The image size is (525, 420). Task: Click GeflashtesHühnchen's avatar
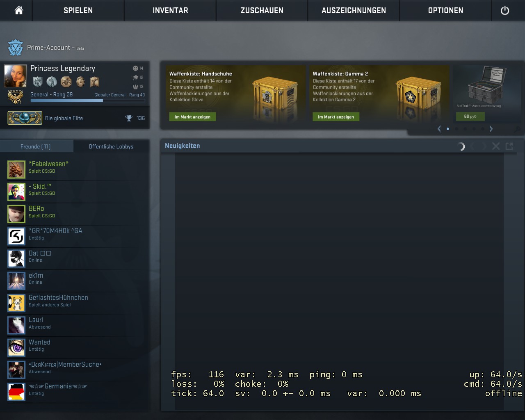[16, 303]
